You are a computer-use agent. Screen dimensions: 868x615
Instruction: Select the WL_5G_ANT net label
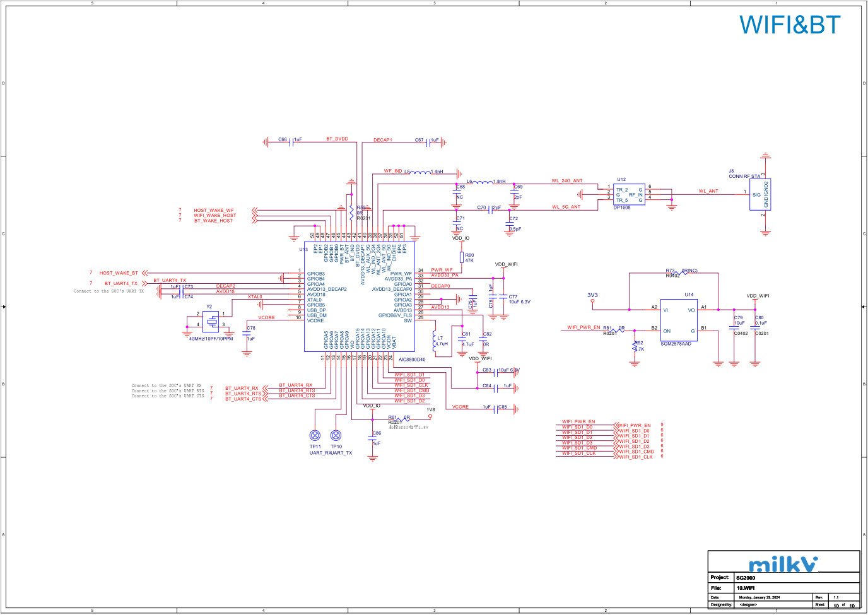(566, 207)
